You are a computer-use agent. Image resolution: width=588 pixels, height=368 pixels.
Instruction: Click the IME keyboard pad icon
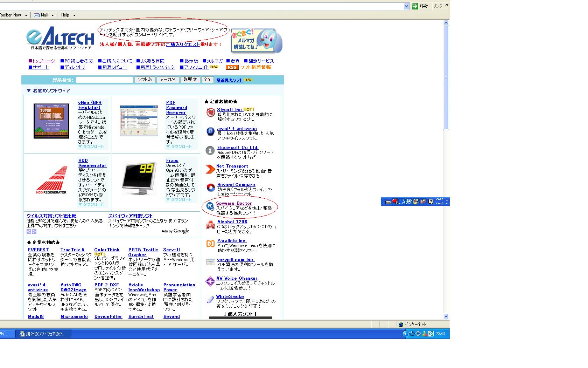click(388, 202)
